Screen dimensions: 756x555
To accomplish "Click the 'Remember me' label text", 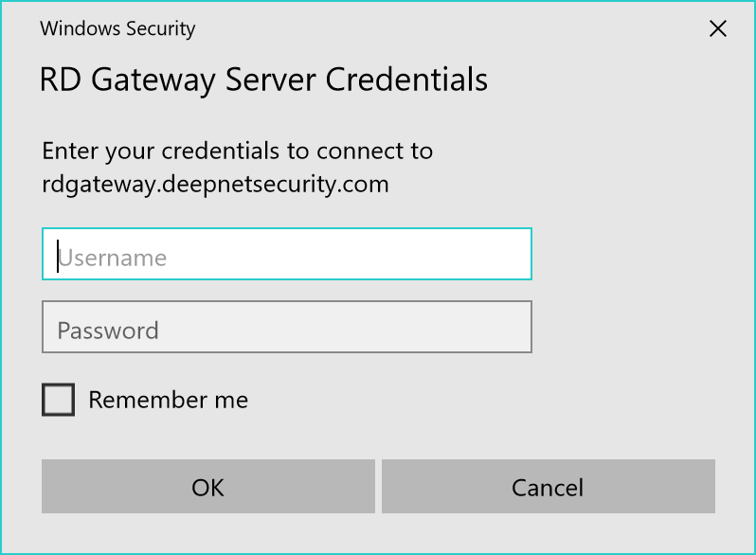I will [x=168, y=400].
